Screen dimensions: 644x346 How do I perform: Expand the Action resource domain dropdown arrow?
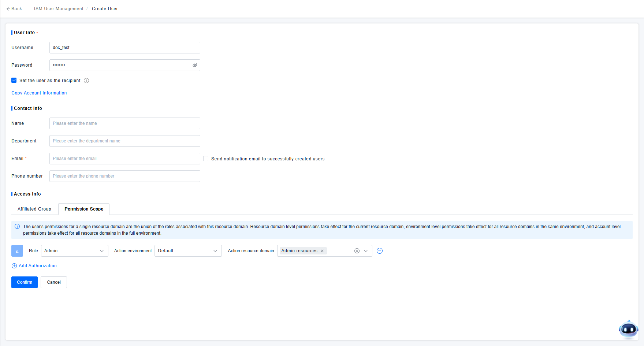pyautogui.click(x=366, y=251)
